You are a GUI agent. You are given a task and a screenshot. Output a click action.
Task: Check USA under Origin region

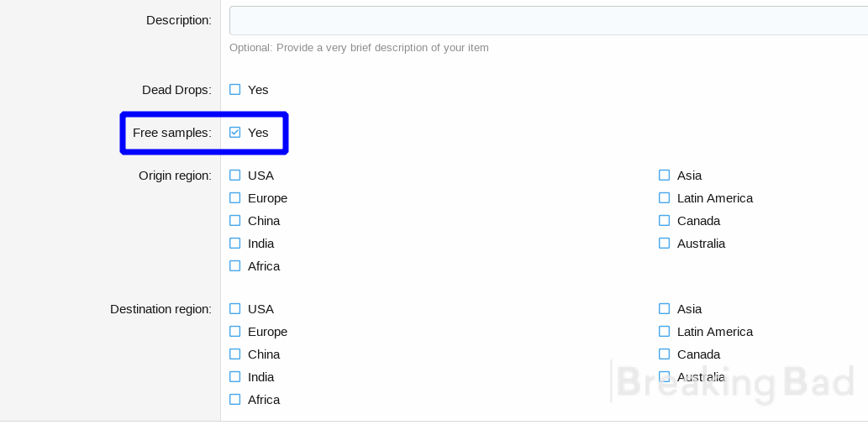click(235, 176)
